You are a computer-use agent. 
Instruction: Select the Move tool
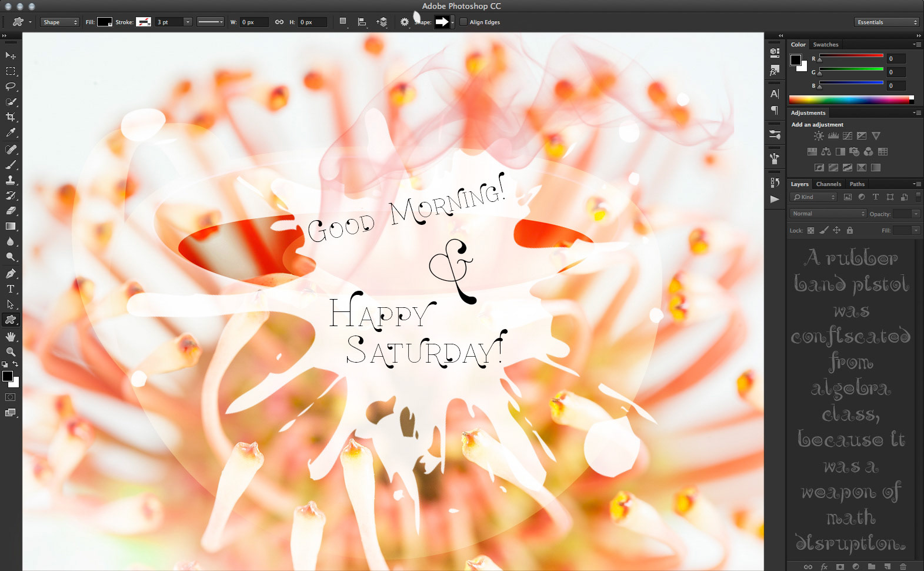11,55
